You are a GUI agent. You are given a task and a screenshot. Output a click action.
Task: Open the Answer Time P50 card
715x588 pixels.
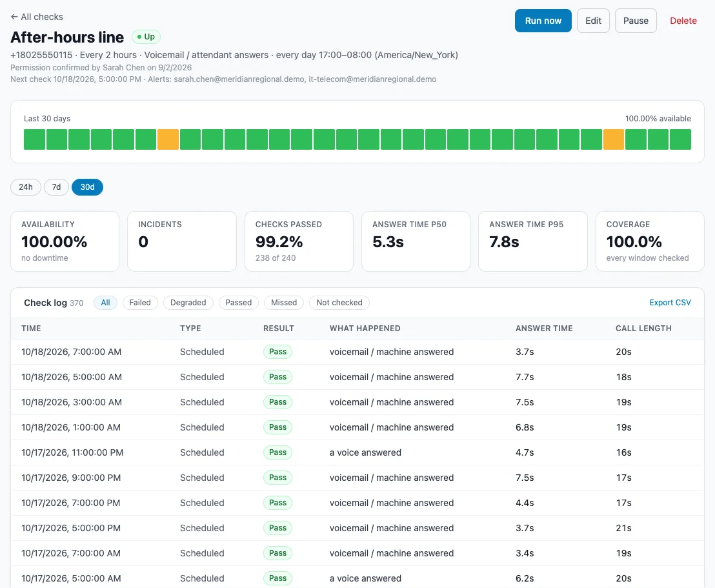tap(416, 241)
